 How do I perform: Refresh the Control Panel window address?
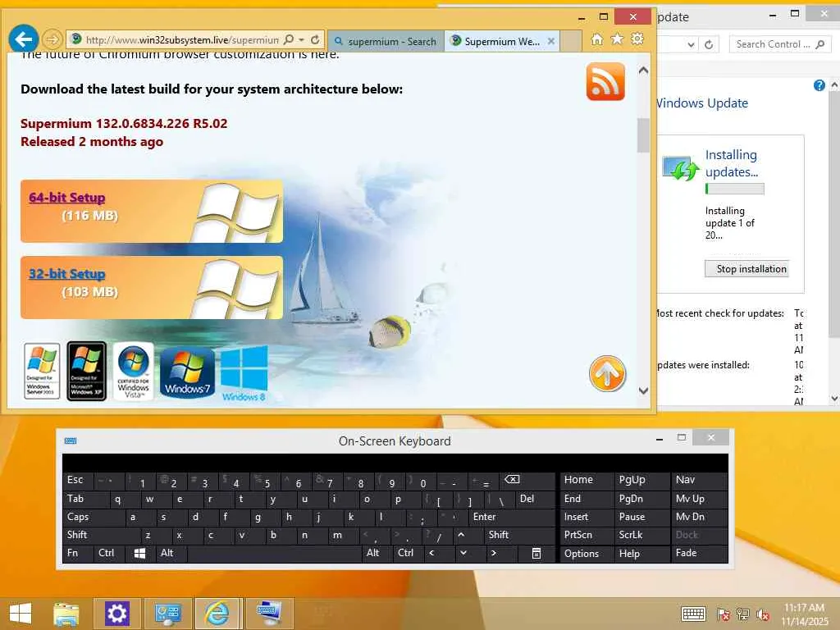tap(709, 44)
